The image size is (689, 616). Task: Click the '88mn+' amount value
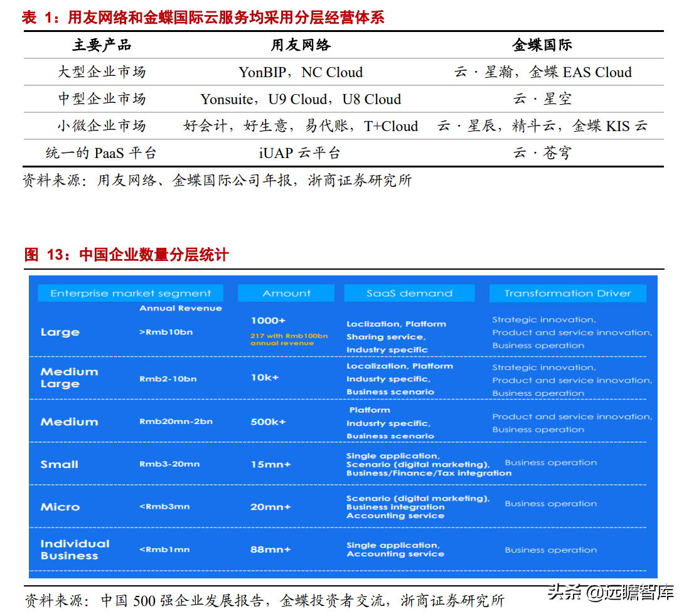click(270, 550)
